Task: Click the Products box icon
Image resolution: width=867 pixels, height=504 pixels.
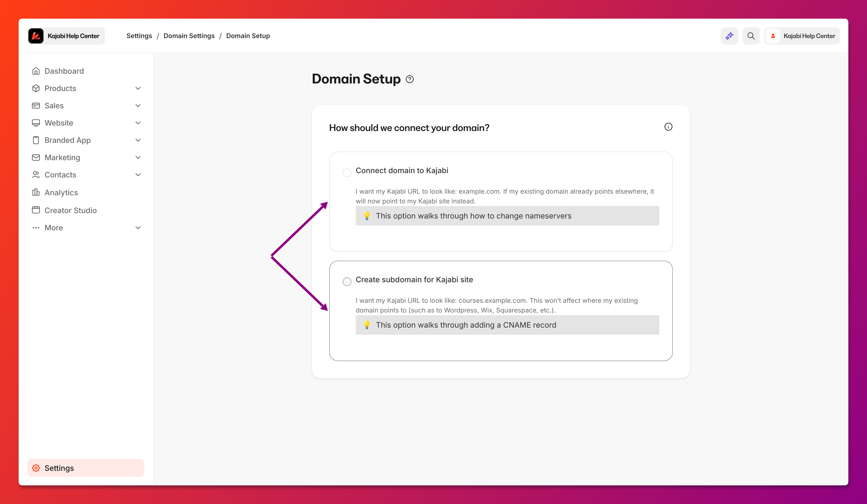Action: pyautogui.click(x=36, y=88)
